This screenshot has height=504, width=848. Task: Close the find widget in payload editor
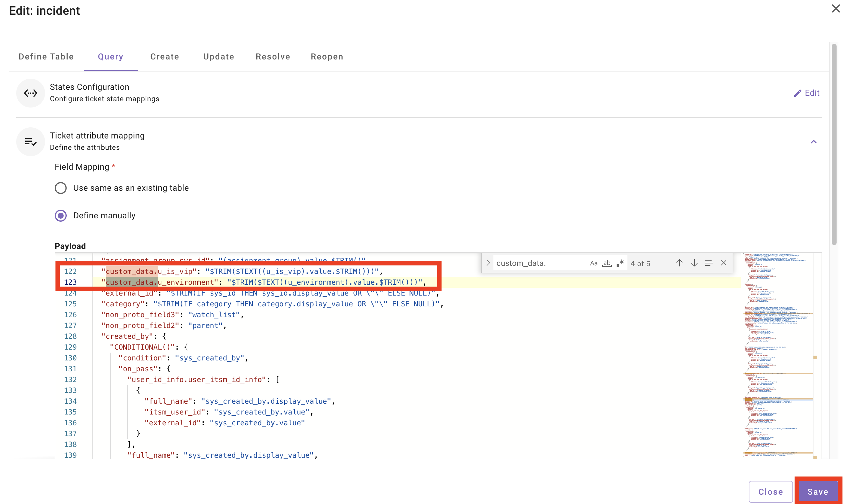pos(723,263)
